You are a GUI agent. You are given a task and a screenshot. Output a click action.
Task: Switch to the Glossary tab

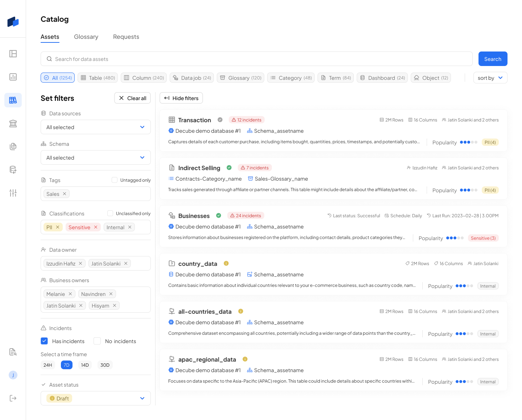pos(86,37)
